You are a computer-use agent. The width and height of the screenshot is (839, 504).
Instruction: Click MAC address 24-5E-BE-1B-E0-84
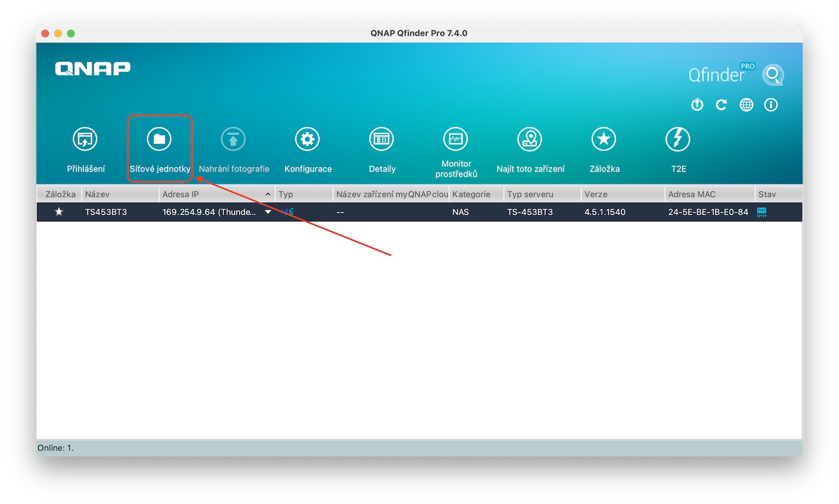pyautogui.click(x=708, y=212)
